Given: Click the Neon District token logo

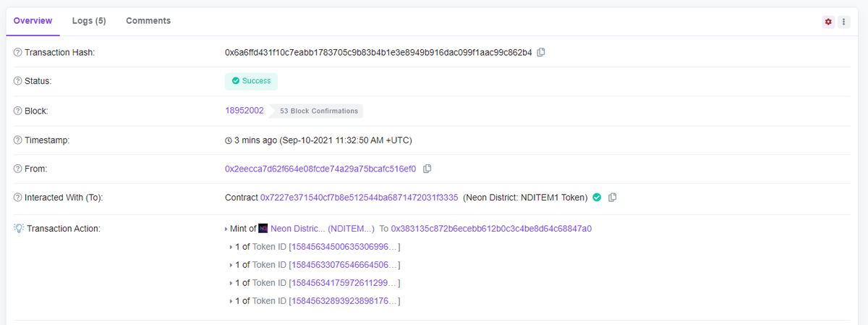Looking at the screenshot, I should tap(263, 229).
